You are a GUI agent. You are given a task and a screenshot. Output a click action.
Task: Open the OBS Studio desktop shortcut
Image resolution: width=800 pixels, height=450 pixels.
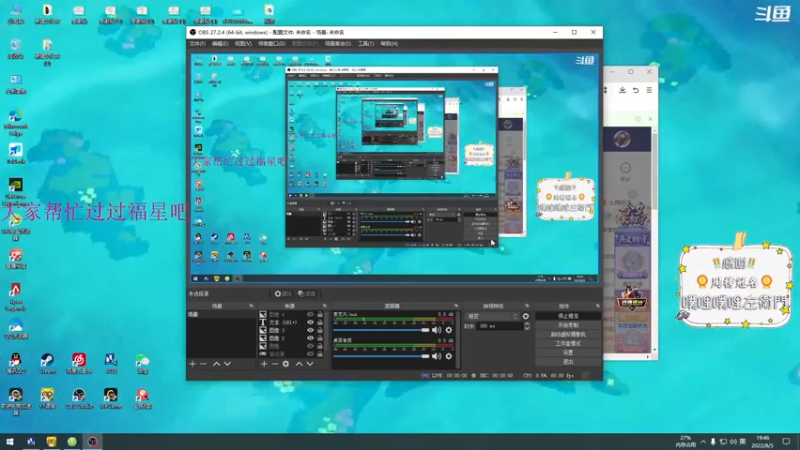pyautogui.click(x=79, y=398)
